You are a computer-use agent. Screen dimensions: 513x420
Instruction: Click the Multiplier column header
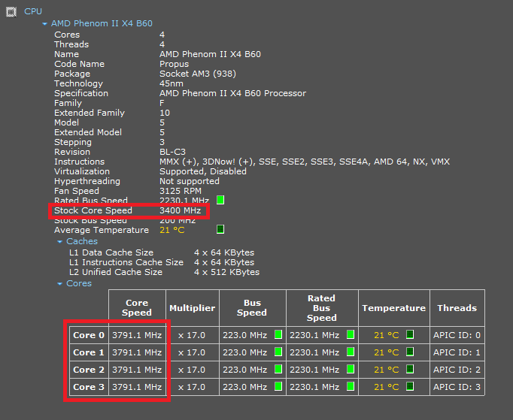coord(193,308)
